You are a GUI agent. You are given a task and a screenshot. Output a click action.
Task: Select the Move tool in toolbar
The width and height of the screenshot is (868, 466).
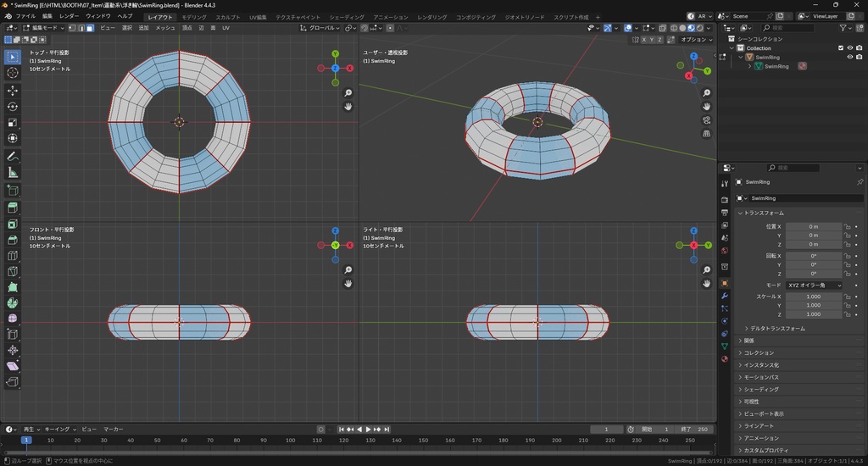click(13, 90)
